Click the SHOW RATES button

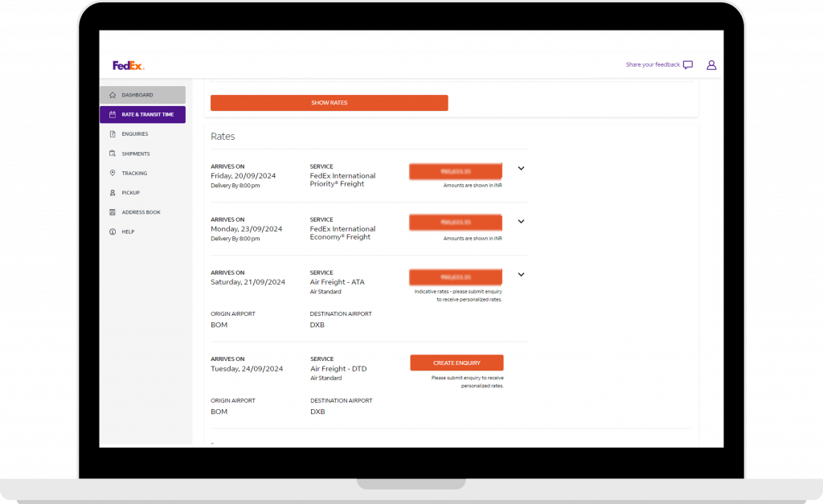pyautogui.click(x=329, y=102)
